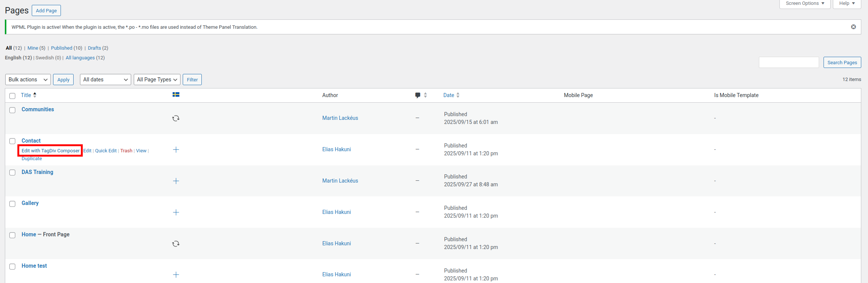Click the Swedish flag column icon
868x283 pixels.
pos(176,95)
